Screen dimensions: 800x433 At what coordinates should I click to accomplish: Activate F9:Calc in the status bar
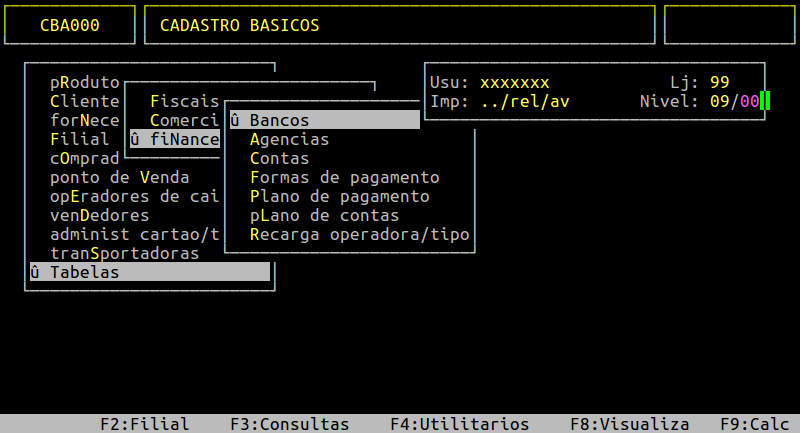755,424
